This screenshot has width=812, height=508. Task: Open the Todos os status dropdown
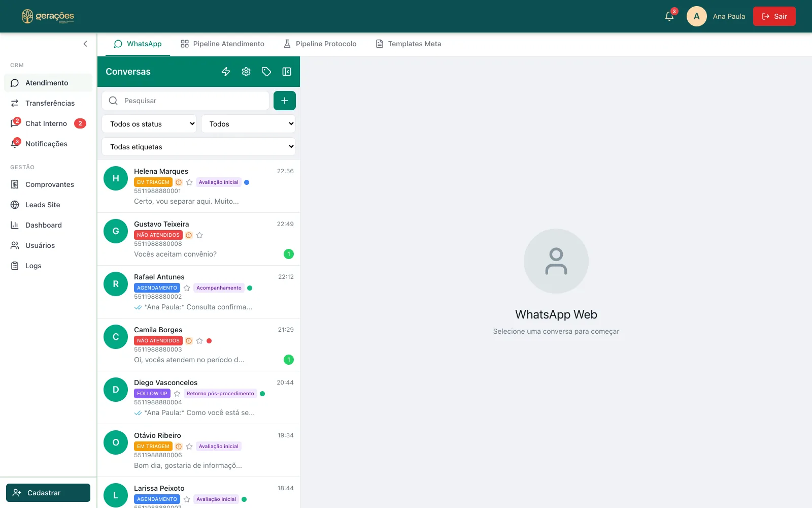pos(149,124)
